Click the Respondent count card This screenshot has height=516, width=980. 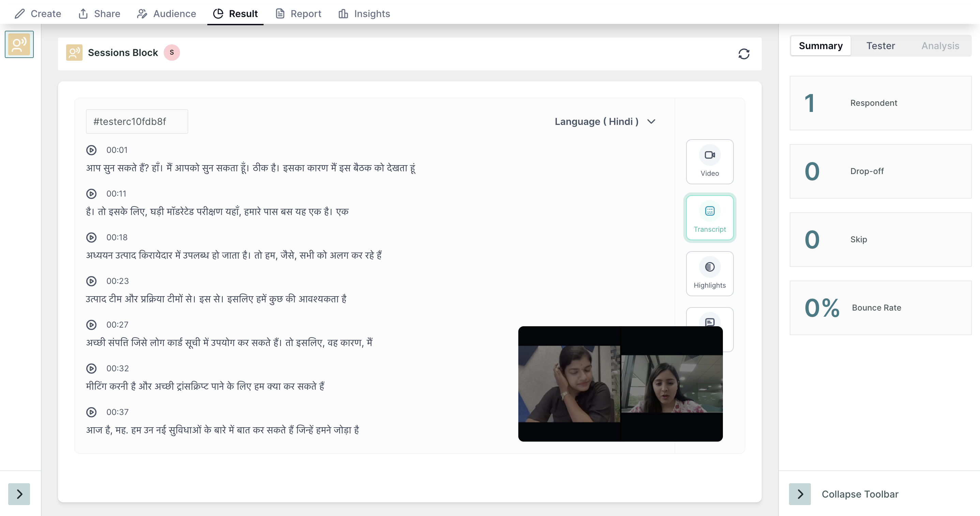880,103
